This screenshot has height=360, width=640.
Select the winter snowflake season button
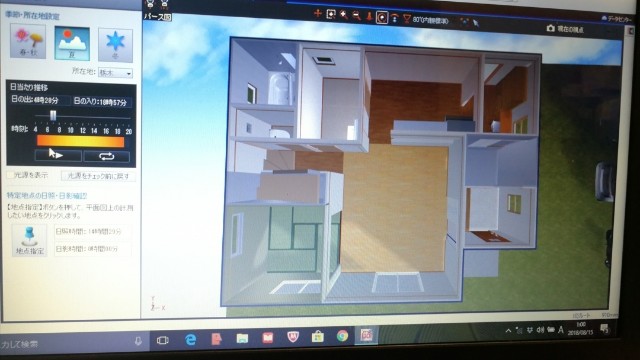point(115,45)
